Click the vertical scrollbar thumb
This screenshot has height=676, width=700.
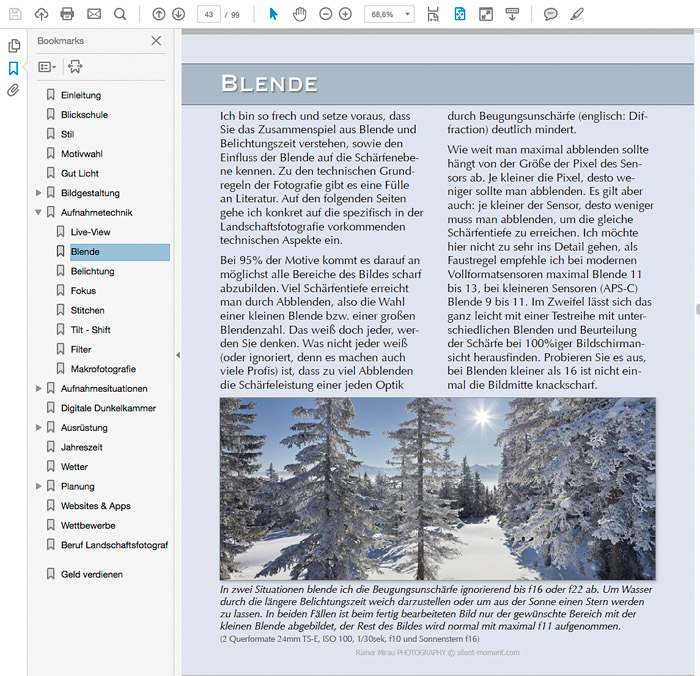(697, 309)
